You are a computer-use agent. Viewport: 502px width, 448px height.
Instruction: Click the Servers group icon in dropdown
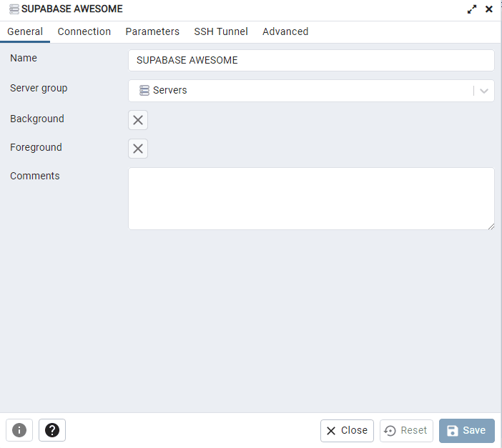[x=144, y=91]
